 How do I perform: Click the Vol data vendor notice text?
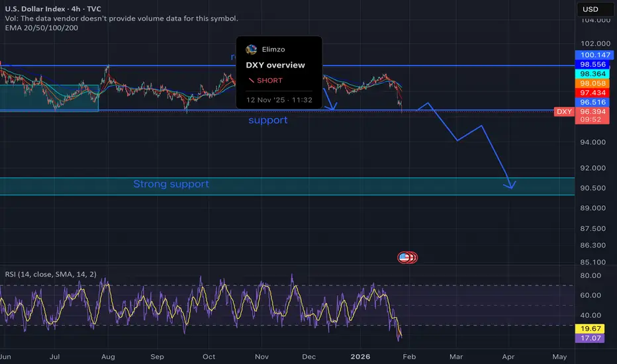pyautogui.click(x=122, y=18)
